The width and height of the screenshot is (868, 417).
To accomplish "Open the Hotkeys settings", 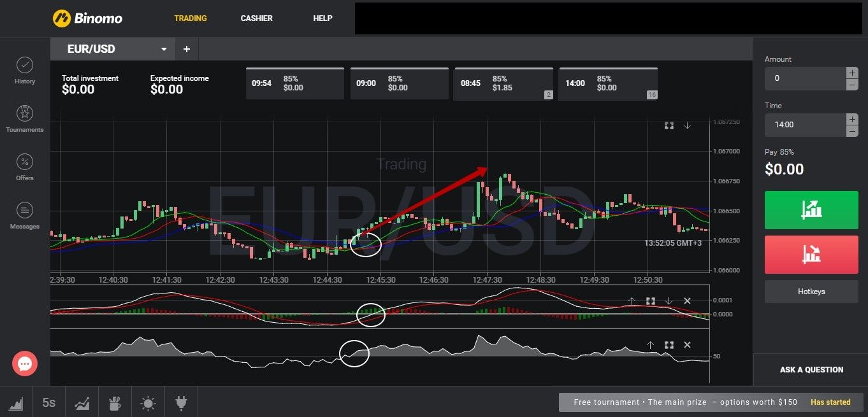I will click(811, 292).
